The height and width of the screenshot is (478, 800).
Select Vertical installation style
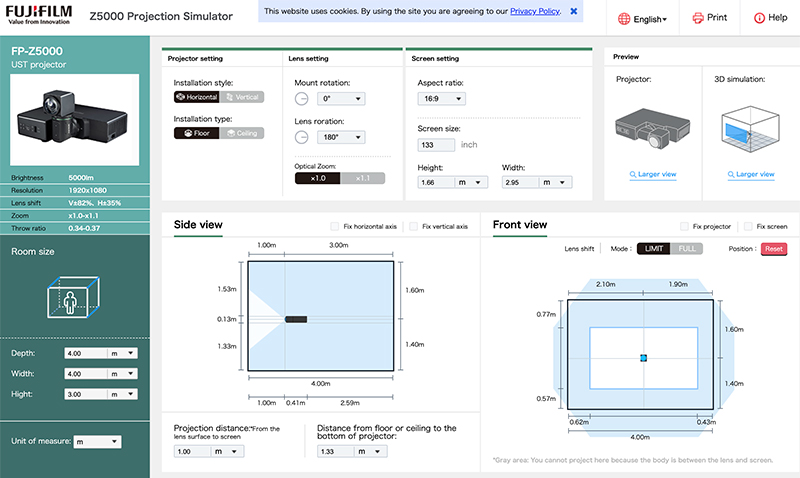point(241,97)
